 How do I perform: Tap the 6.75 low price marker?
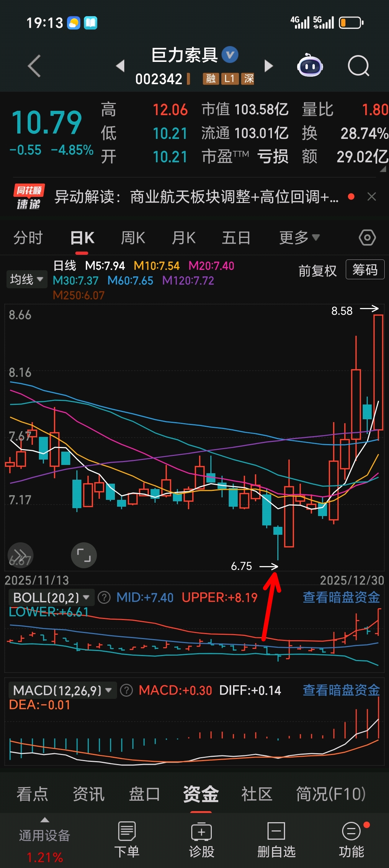tap(242, 566)
